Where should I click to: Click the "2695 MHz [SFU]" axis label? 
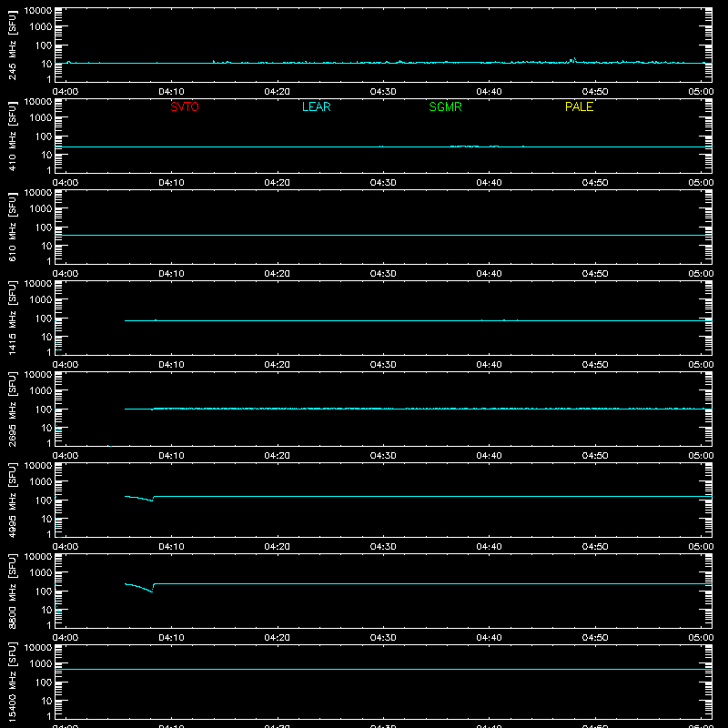[x=12, y=409]
